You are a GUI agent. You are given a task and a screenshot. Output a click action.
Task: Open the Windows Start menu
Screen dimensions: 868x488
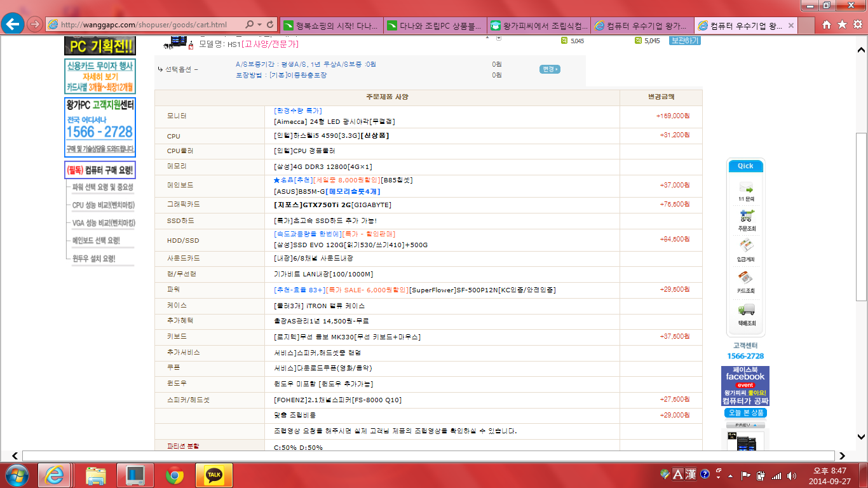coord(17,475)
